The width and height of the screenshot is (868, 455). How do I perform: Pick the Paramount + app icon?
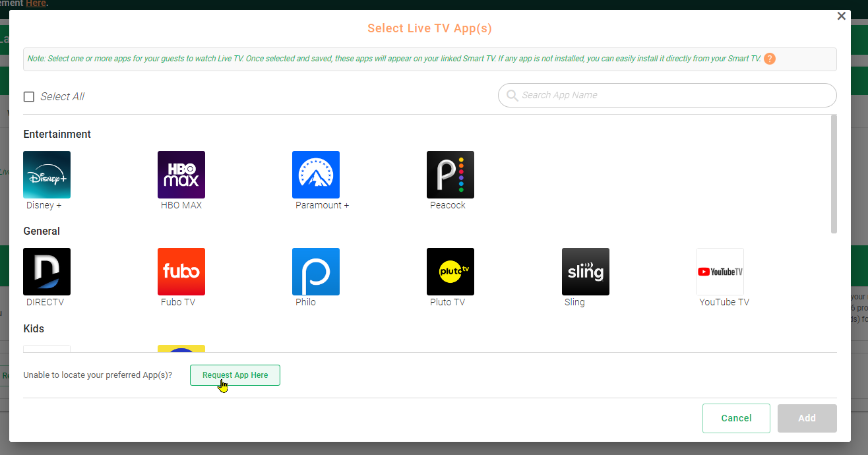click(316, 175)
